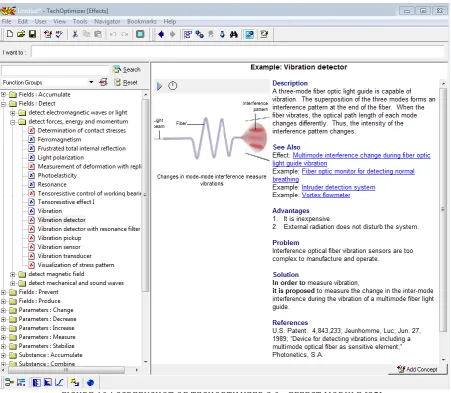Click the Redo arrow icon
Screen dimensions: 451x393
tap(125, 34)
